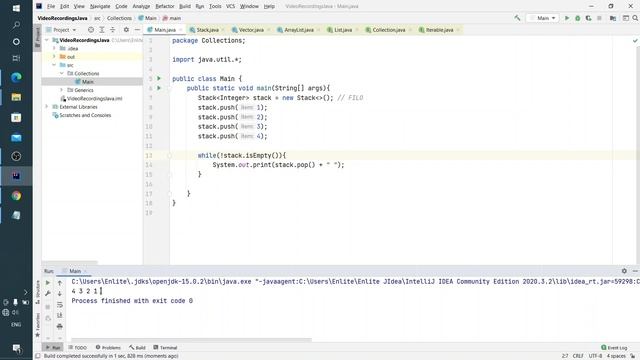Open the TODO tool window

coord(78,347)
